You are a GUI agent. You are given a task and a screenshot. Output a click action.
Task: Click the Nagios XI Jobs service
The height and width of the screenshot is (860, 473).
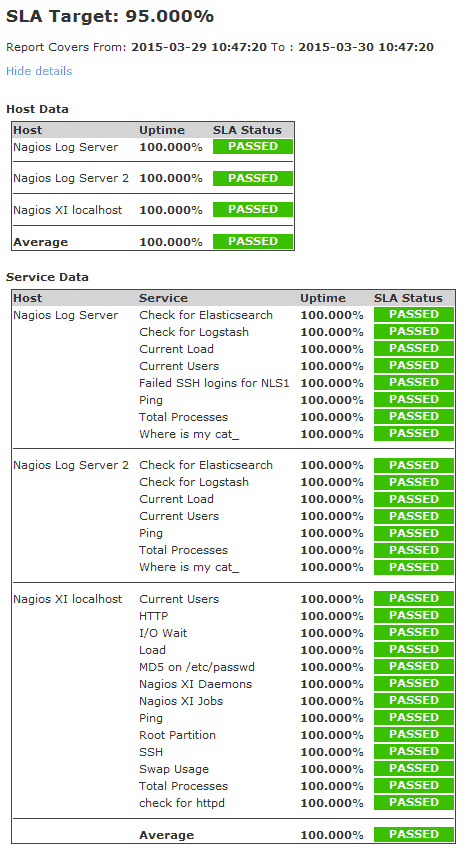[181, 701]
